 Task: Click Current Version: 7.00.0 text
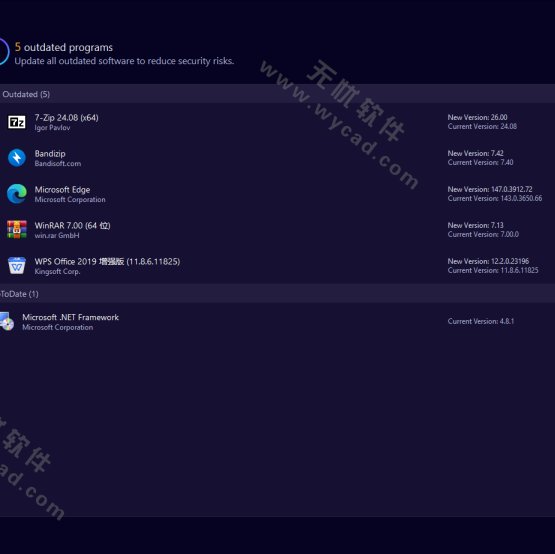pos(483,234)
